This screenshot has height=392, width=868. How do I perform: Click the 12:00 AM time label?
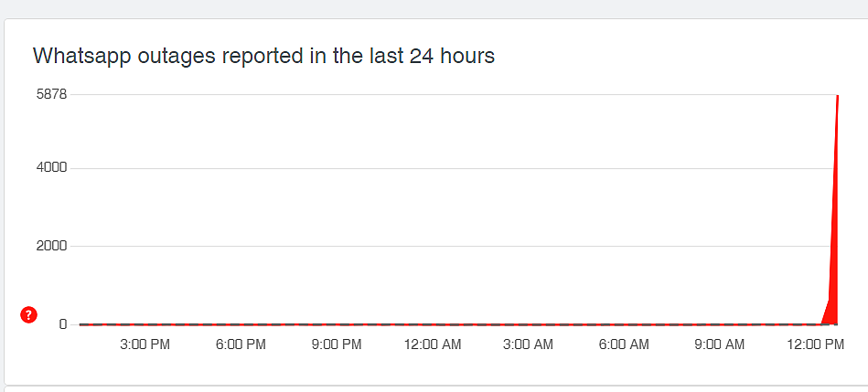click(433, 345)
